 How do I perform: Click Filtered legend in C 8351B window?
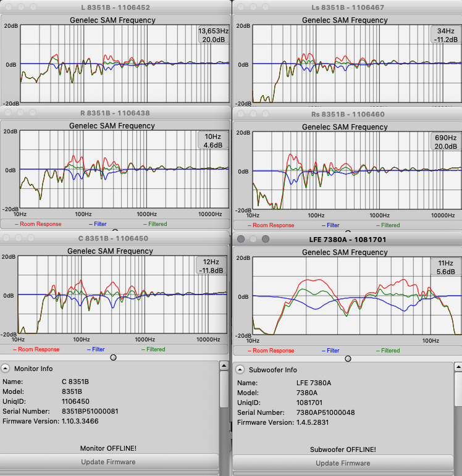(x=153, y=349)
